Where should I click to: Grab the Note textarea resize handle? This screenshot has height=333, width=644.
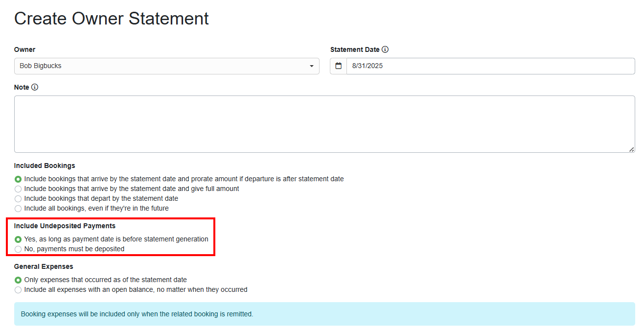(631, 149)
